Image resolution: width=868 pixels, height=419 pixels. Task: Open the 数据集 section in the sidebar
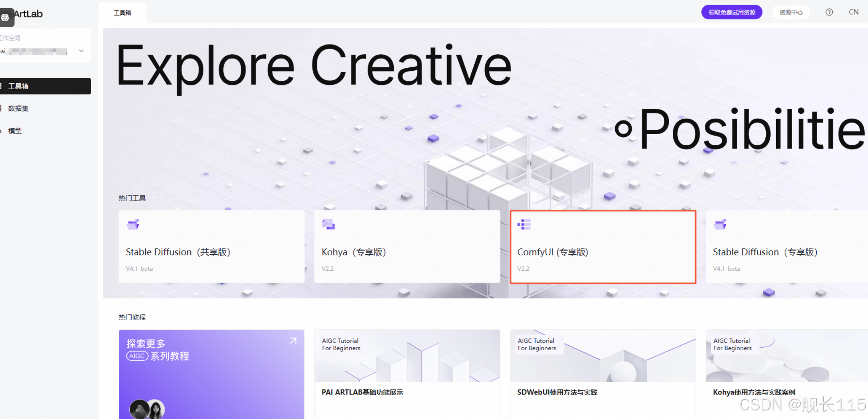point(17,108)
